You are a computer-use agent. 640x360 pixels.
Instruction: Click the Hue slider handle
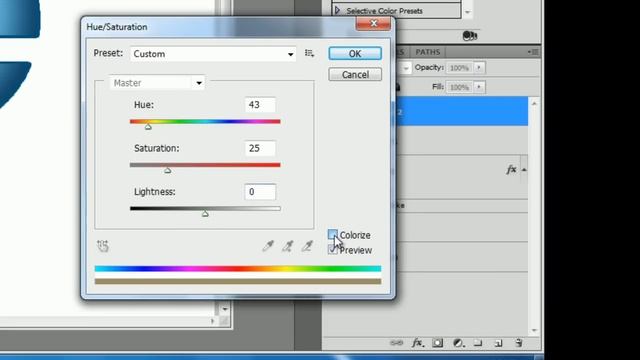click(x=148, y=127)
